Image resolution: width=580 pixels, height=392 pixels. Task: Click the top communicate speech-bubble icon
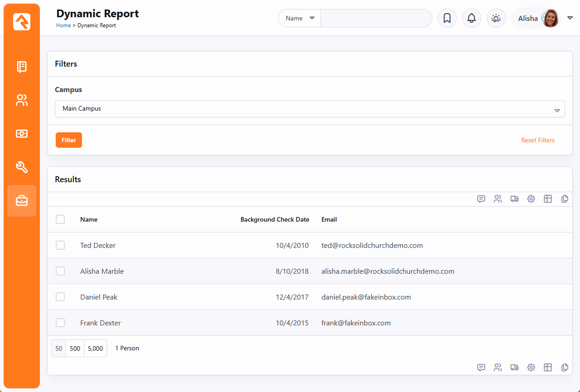tap(481, 199)
